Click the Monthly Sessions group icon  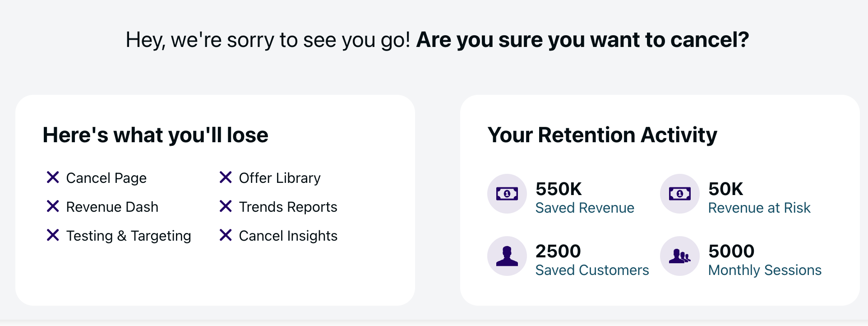coord(679,256)
